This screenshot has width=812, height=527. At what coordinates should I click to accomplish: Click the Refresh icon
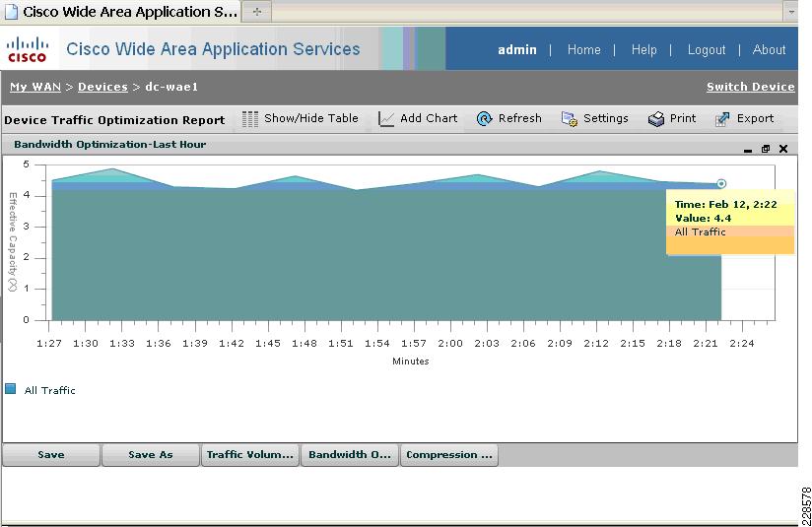484,118
